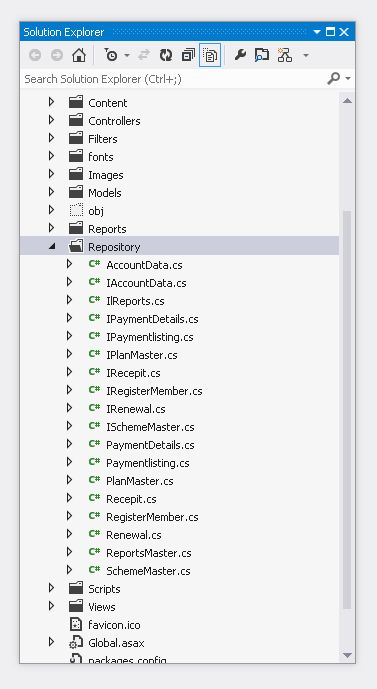Select ISchemeMaster.cs file
Screen dimensions: 377x689
pos(150,427)
